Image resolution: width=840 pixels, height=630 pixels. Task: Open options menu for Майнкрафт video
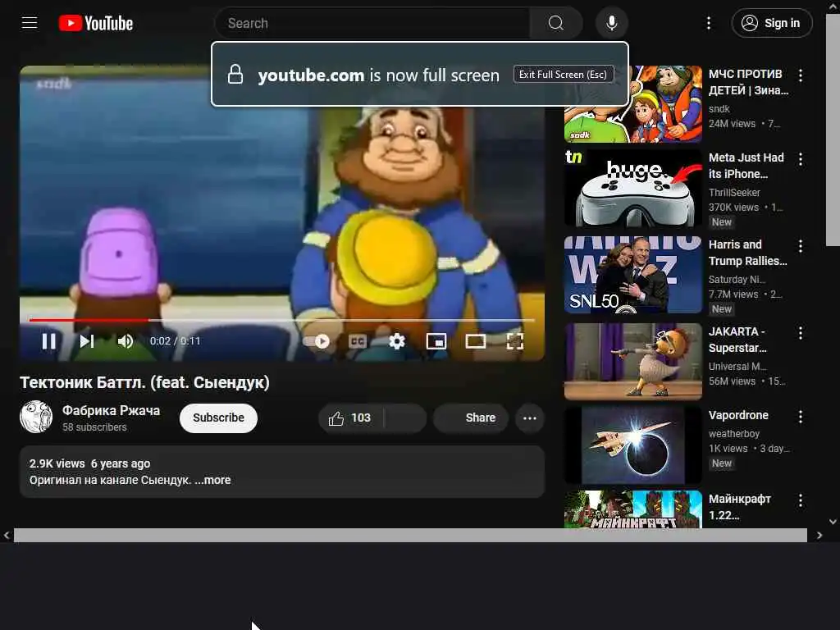[801, 501]
